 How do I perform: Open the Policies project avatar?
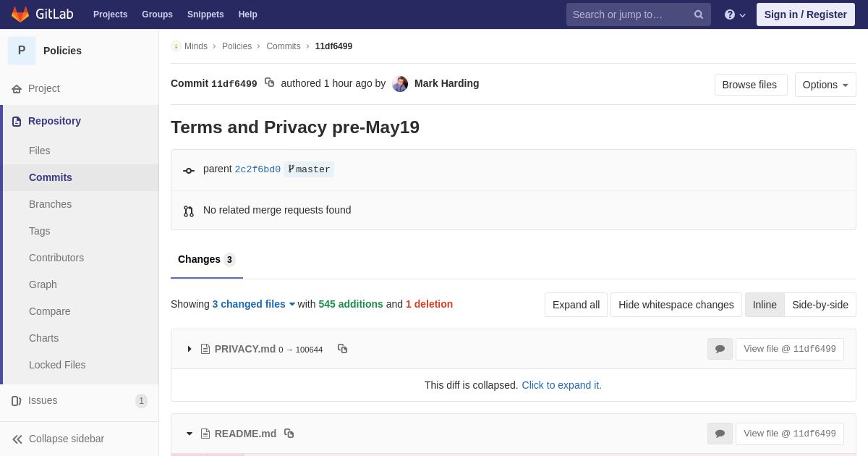point(22,51)
